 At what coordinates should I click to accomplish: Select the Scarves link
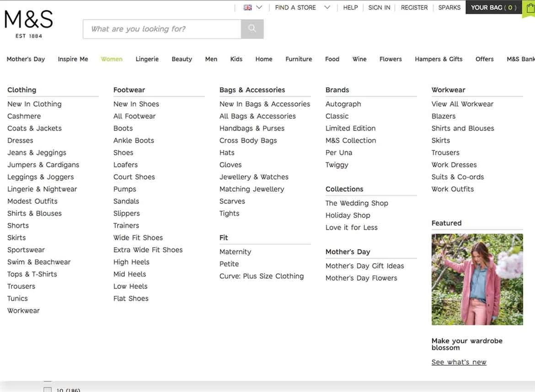coord(232,201)
